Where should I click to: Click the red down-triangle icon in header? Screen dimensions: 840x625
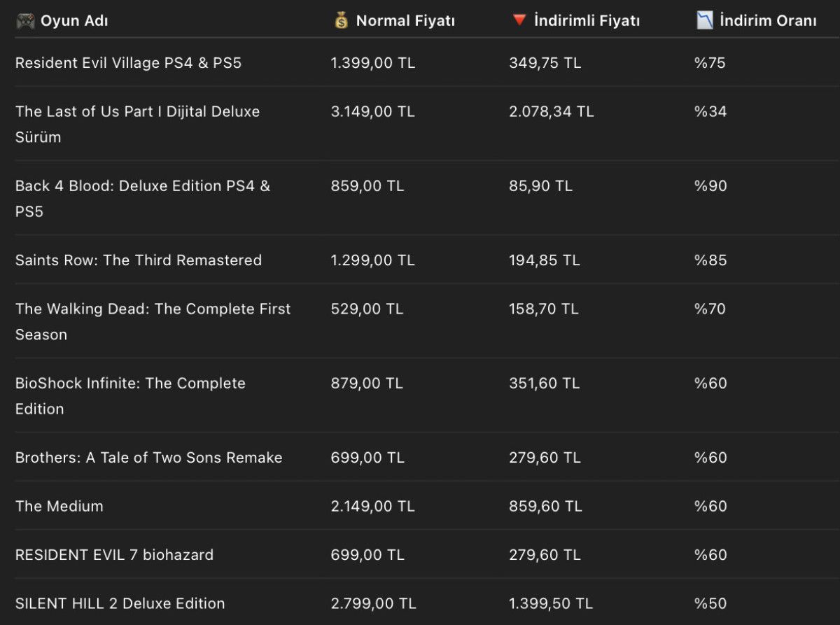coord(519,20)
